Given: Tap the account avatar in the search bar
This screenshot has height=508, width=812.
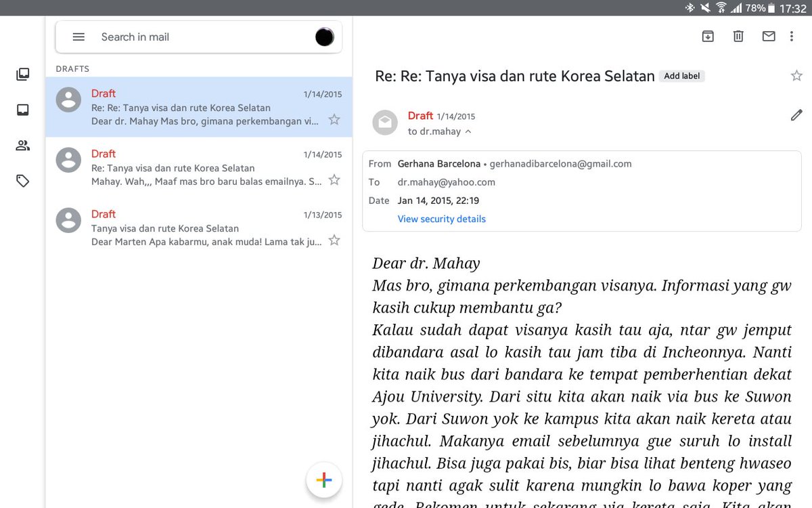Looking at the screenshot, I should (324, 37).
